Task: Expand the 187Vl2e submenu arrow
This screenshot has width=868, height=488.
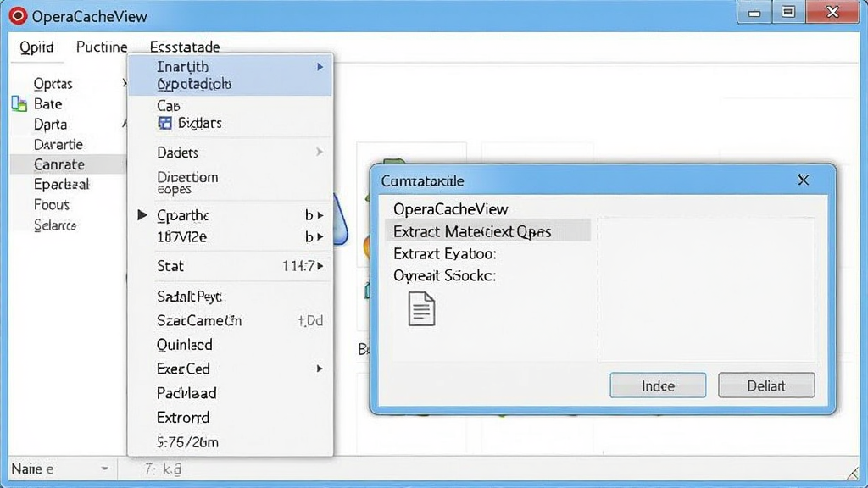Action: click(x=320, y=237)
